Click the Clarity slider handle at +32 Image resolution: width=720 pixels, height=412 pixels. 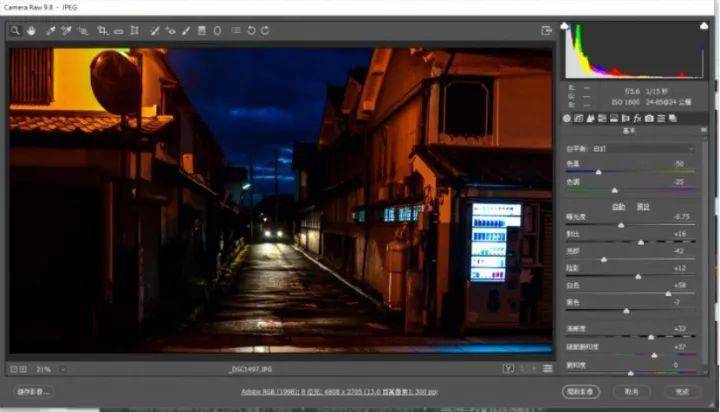pos(651,337)
